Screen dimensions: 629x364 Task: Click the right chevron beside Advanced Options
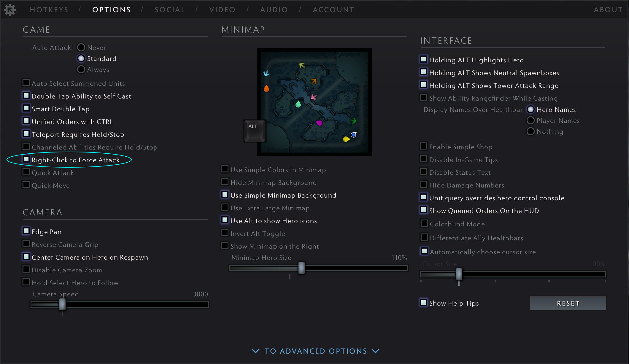(x=376, y=351)
